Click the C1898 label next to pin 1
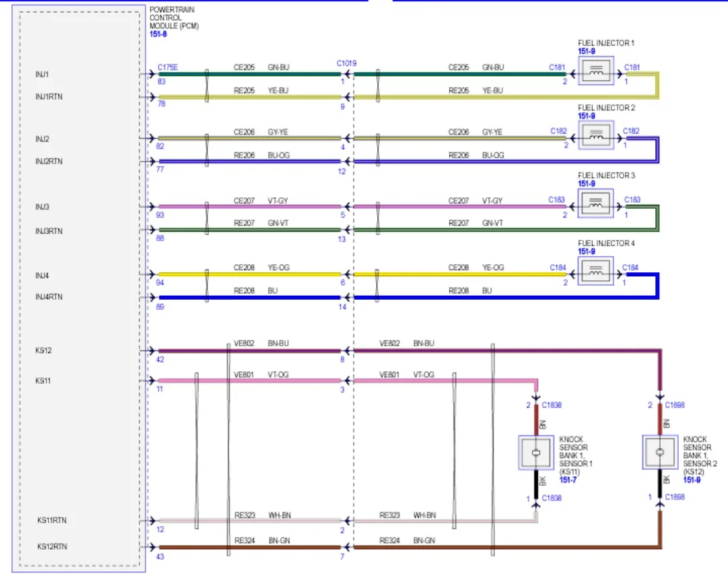728x574 pixels. (x=675, y=497)
